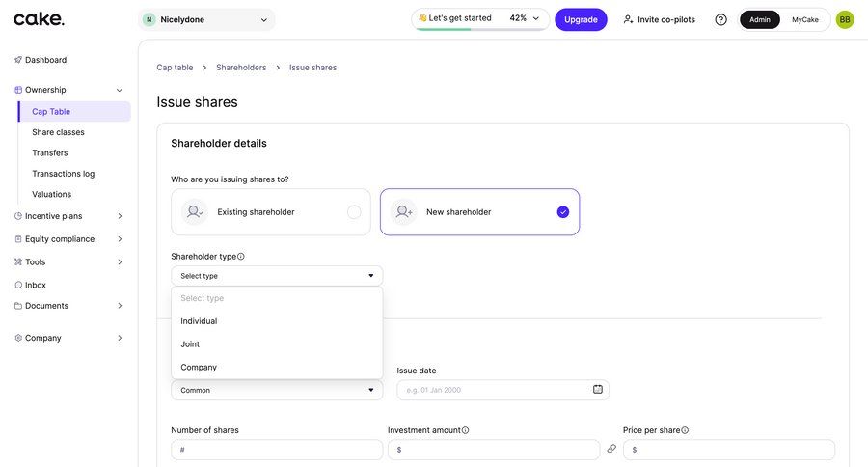
Task: Switch to MyCake view
Action: pyautogui.click(x=805, y=19)
